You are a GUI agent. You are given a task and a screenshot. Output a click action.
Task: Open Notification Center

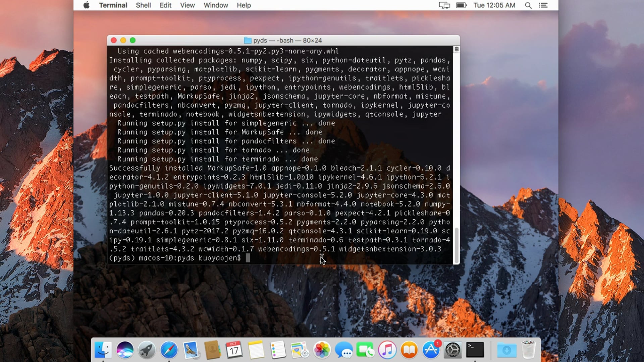tap(543, 5)
